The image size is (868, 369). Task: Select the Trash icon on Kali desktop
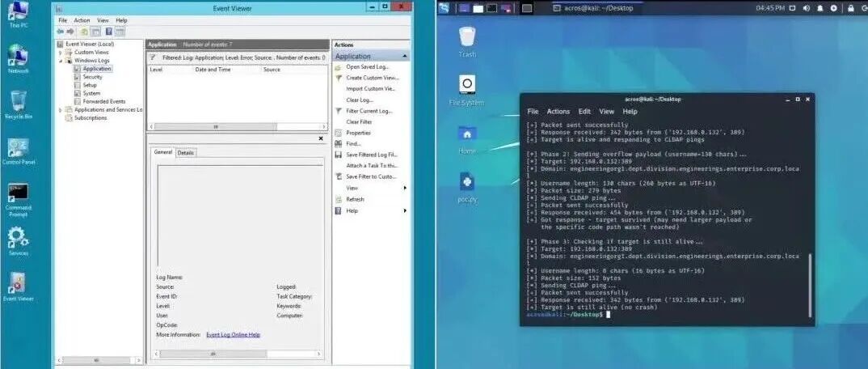(x=467, y=41)
